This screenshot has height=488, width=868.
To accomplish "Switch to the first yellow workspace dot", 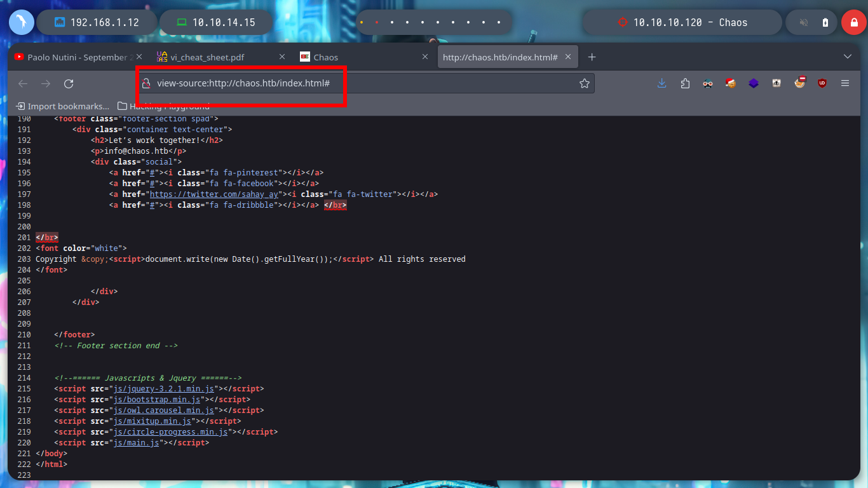I will pos(362,22).
